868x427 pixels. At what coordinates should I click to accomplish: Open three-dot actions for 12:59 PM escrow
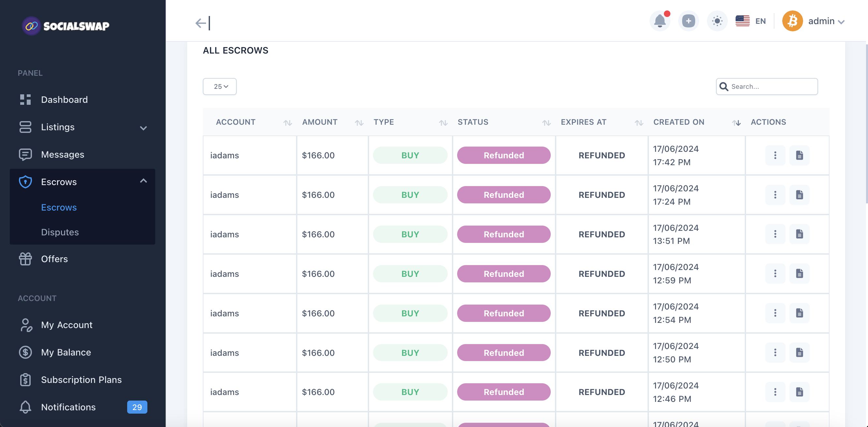click(775, 274)
